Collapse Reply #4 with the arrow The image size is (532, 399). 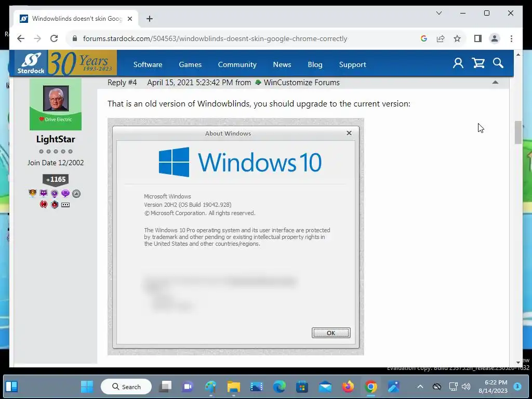pyautogui.click(x=495, y=82)
